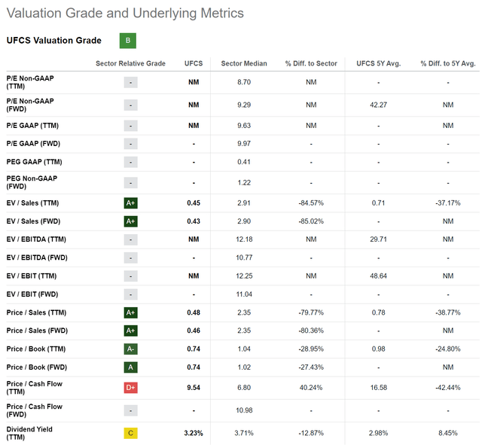Click the Sector Relative Grade column header

[130, 63]
